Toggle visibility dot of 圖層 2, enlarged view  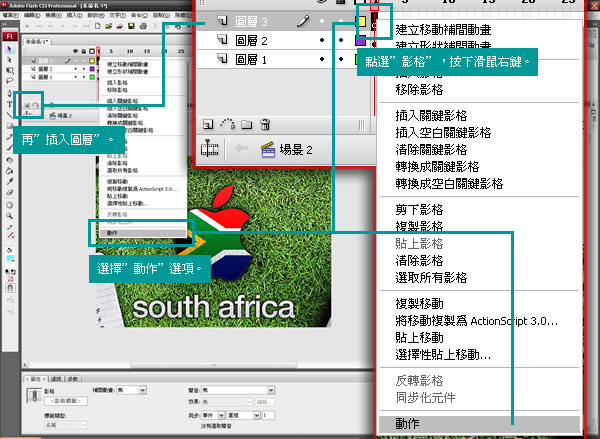click(x=322, y=40)
